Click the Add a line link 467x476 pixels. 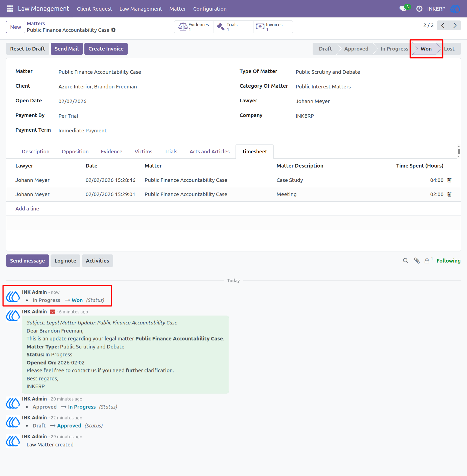(27, 208)
